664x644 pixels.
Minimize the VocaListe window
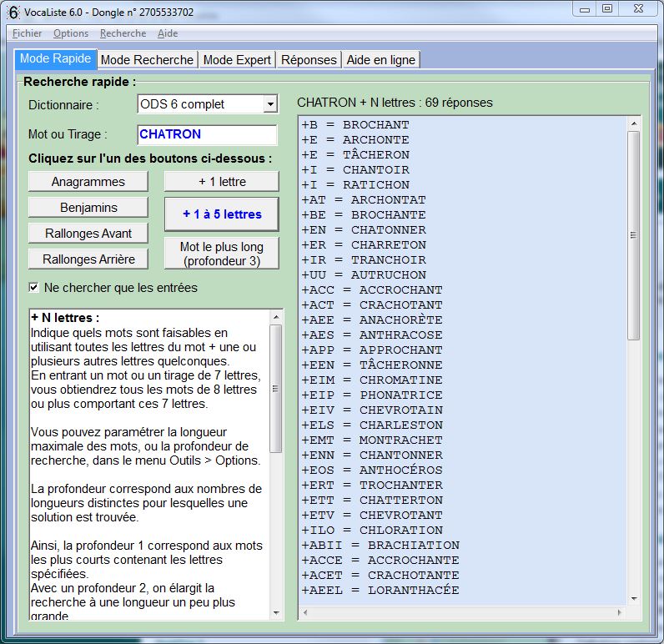coord(585,9)
